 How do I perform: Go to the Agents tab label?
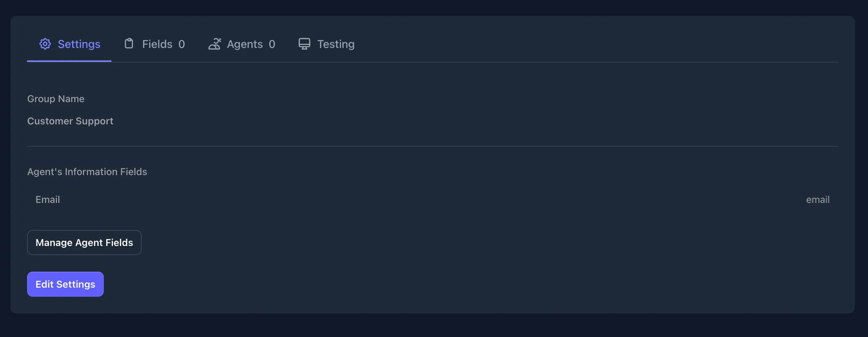coord(245,44)
